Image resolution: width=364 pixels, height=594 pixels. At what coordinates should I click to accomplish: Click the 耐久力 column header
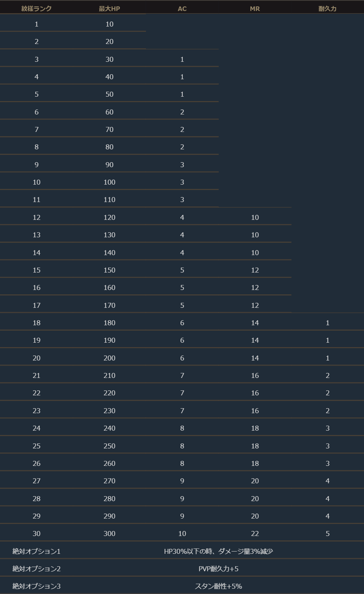coord(327,8)
